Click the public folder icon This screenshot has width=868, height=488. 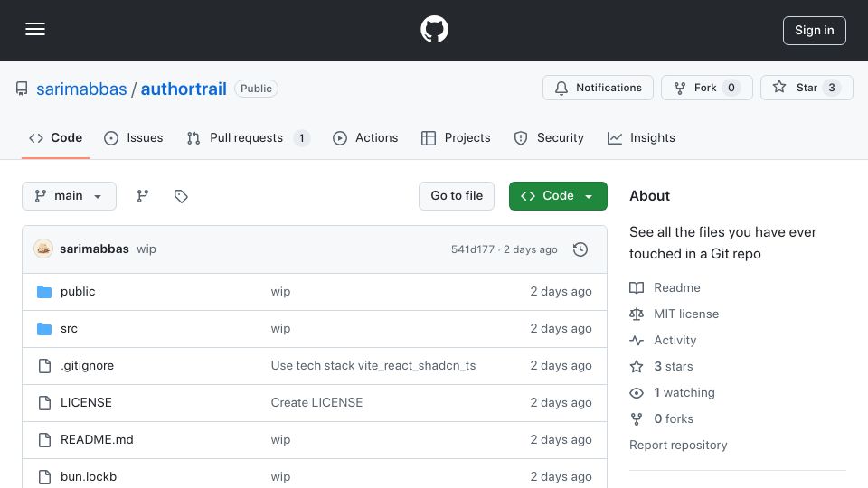[x=44, y=292]
